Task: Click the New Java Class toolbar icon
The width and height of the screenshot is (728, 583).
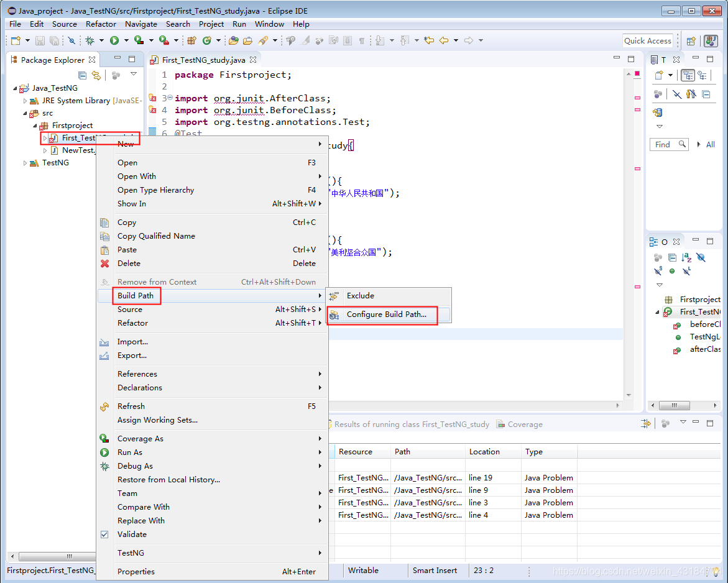Action: [x=207, y=41]
